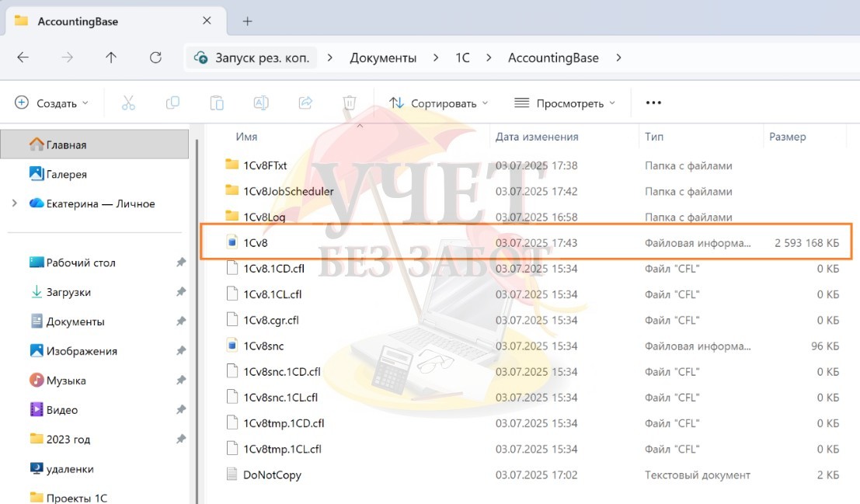
Task: Click 1C in the address bar
Action: (462, 58)
